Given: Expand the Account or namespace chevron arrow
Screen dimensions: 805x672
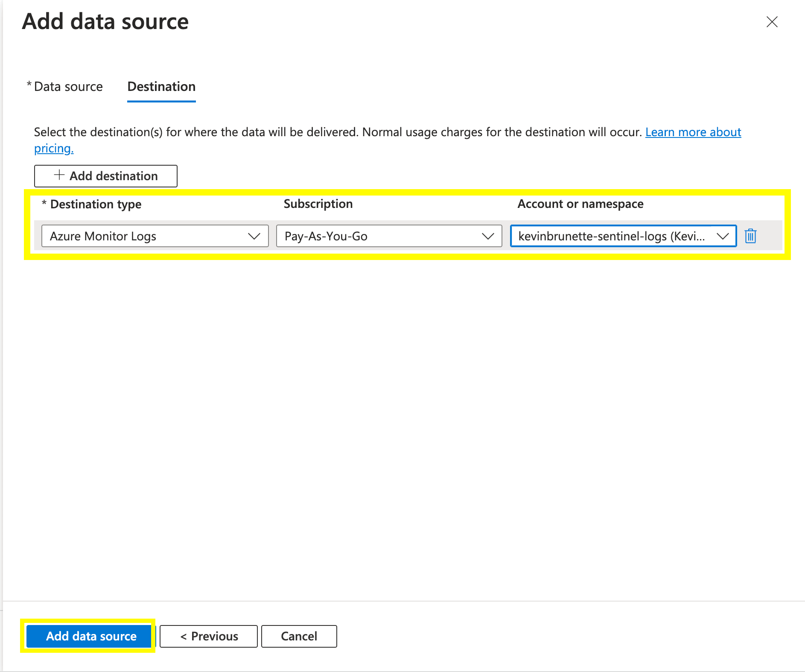Looking at the screenshot, I should point(722,236).
